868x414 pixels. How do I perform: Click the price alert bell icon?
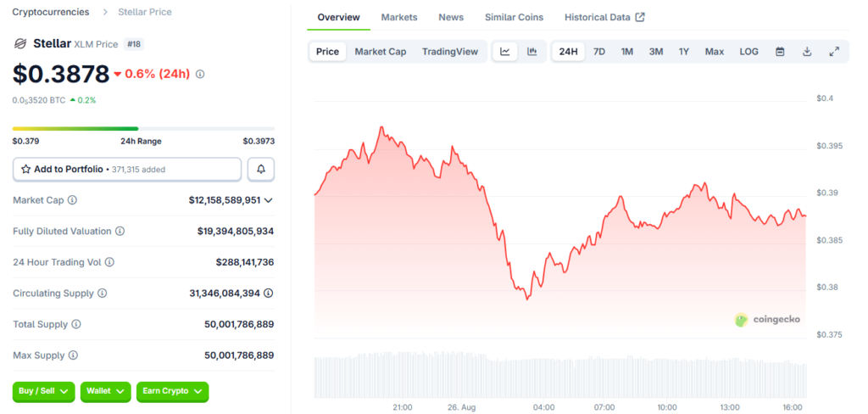point(261,170)
